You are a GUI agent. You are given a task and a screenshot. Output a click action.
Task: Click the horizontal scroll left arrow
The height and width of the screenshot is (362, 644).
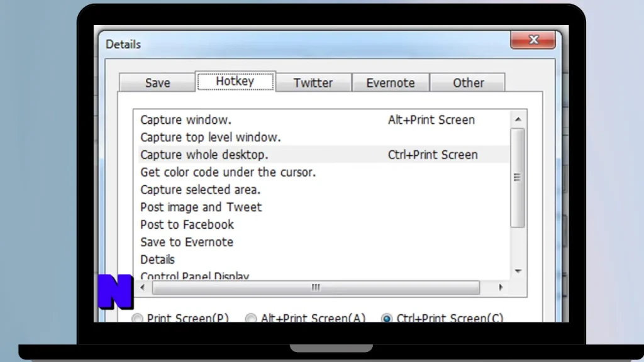click(143, 287)
